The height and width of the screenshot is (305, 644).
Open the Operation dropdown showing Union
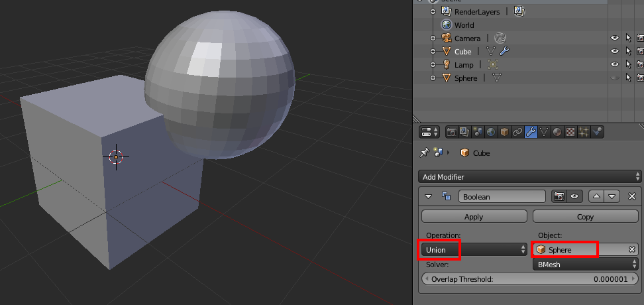[x=474, y=249]
